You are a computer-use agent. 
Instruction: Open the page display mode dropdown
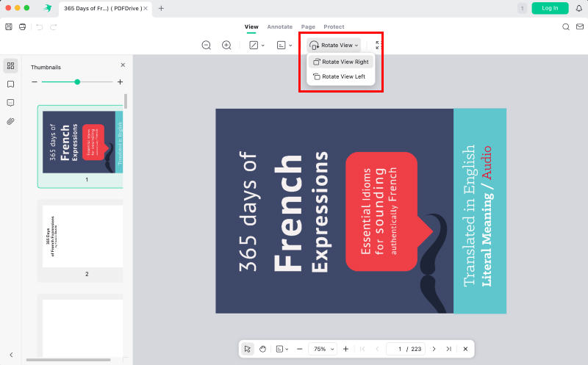[x=284, y=46]
